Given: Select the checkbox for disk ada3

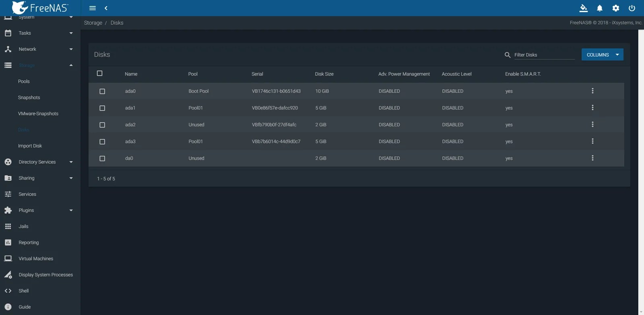Looking at the screenshot, I should (102, 142).
